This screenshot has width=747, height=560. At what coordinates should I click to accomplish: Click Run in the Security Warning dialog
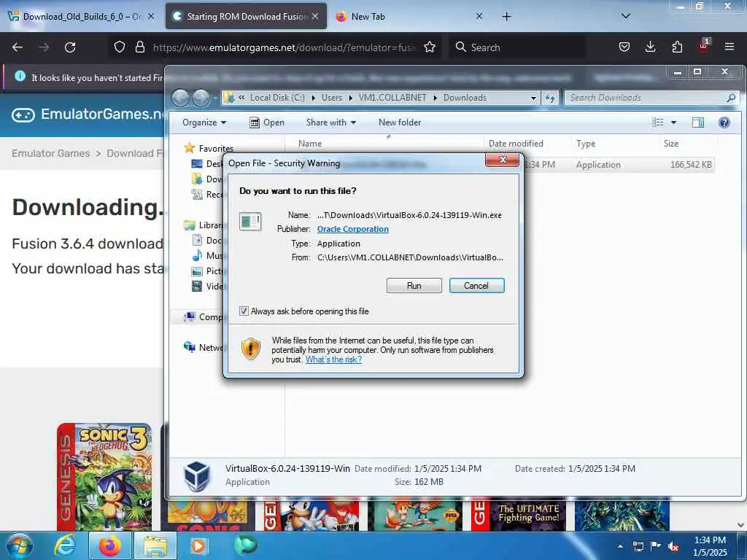pos(414,286)
